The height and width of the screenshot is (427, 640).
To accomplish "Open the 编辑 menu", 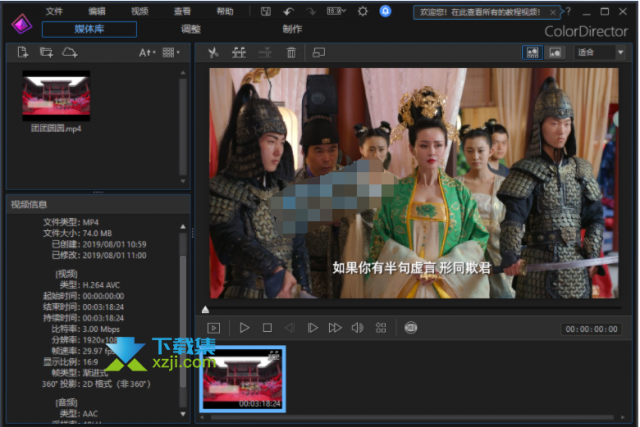I will (97, 11).
